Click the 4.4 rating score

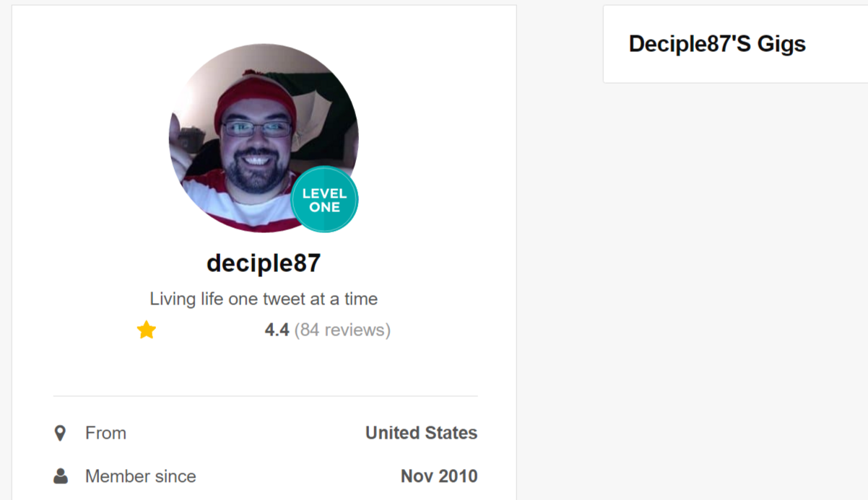277,330
